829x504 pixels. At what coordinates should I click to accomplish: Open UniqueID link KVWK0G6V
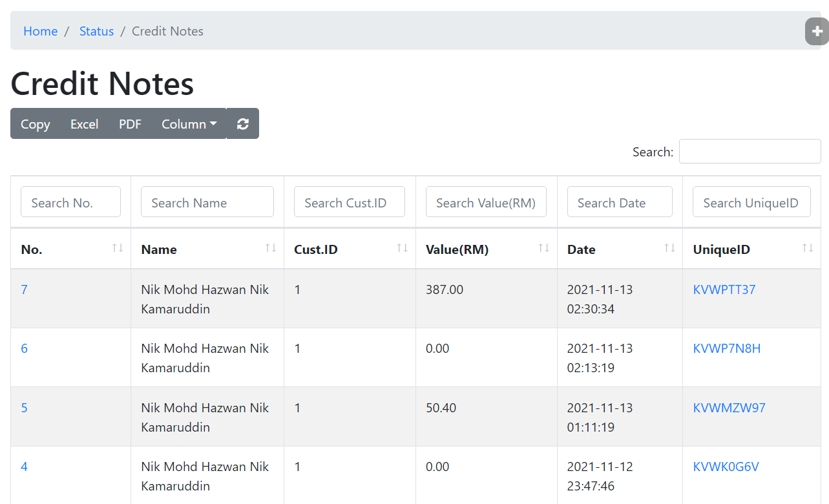point(726,467)
